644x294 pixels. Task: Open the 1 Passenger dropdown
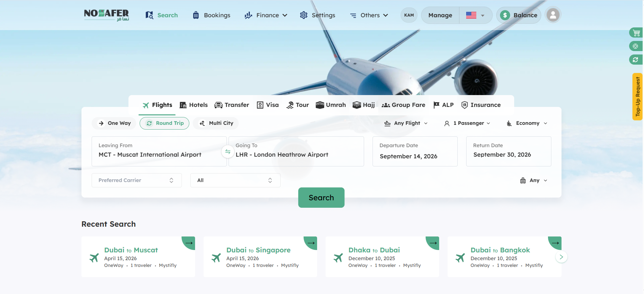click(467, 123)
